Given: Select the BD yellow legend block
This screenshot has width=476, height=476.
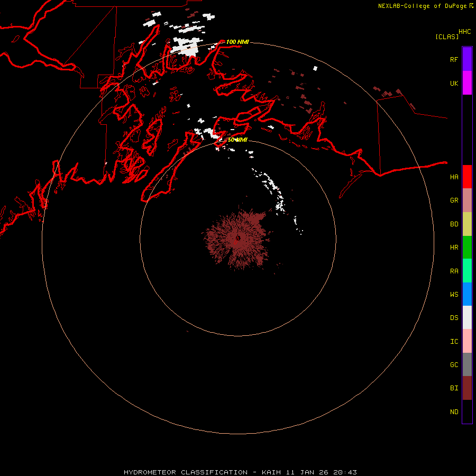Looking at the screenshot, I should point(467,224).
